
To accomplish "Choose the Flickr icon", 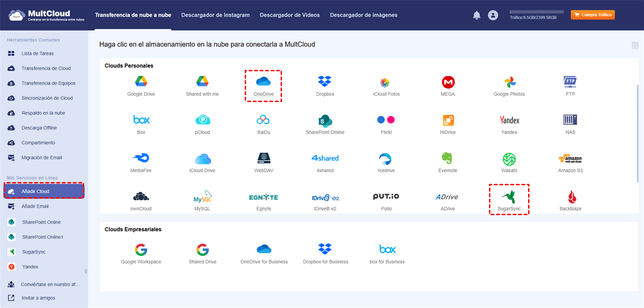I will click(x=385, y=120).
